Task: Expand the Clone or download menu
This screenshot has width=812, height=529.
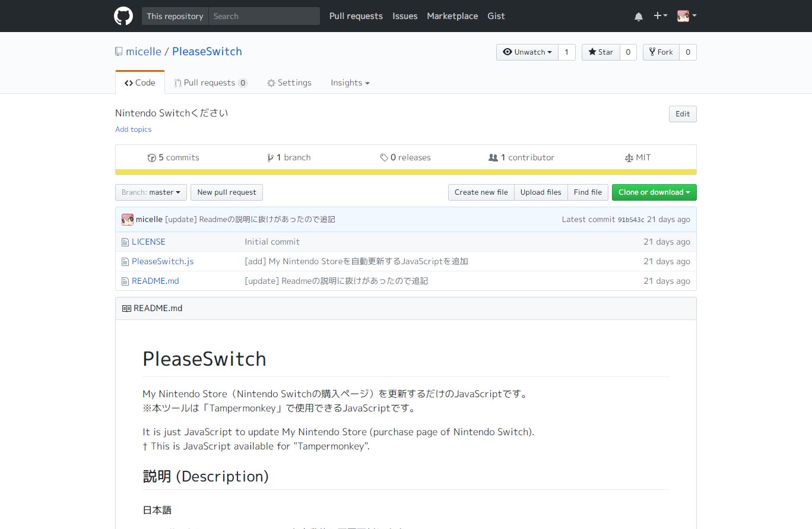Action: [x=654, y=192]
